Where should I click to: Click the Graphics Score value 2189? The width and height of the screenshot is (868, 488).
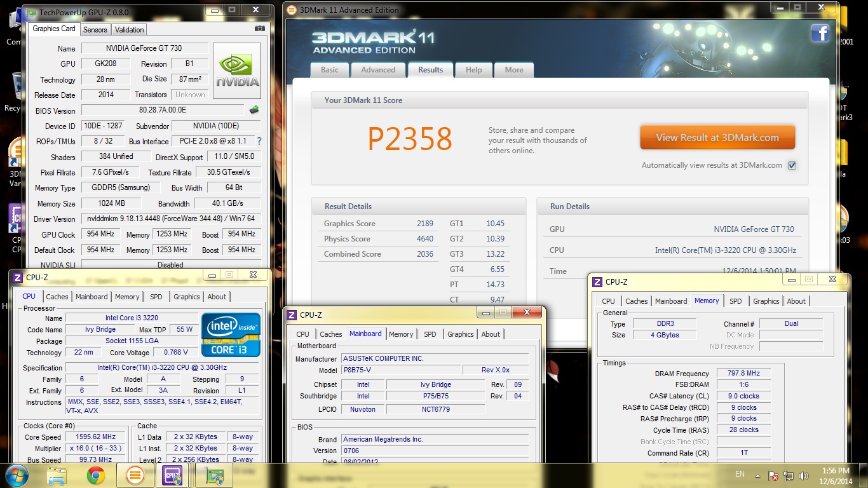click(425, 224)
